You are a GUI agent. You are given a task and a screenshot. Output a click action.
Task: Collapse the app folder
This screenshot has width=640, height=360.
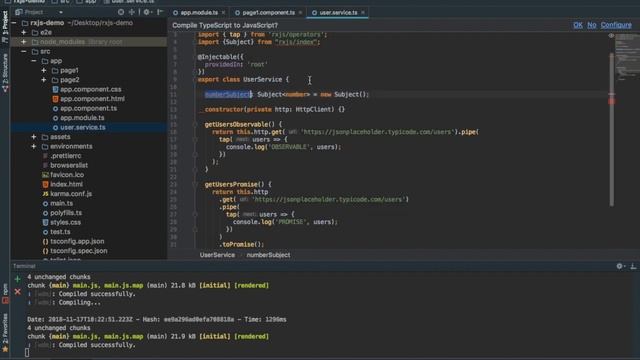click(x=34, y=61)
